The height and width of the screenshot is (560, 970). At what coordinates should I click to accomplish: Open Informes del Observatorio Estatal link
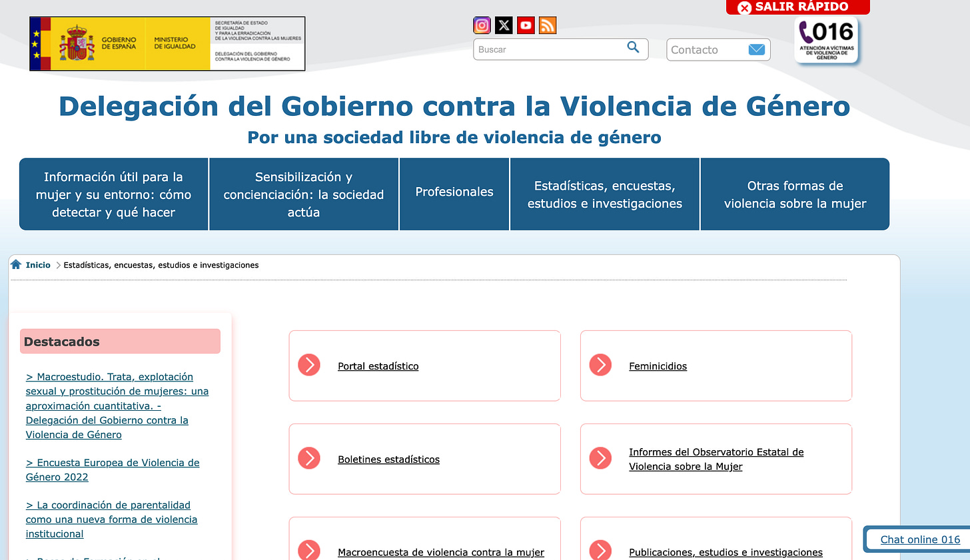(716, 459)
